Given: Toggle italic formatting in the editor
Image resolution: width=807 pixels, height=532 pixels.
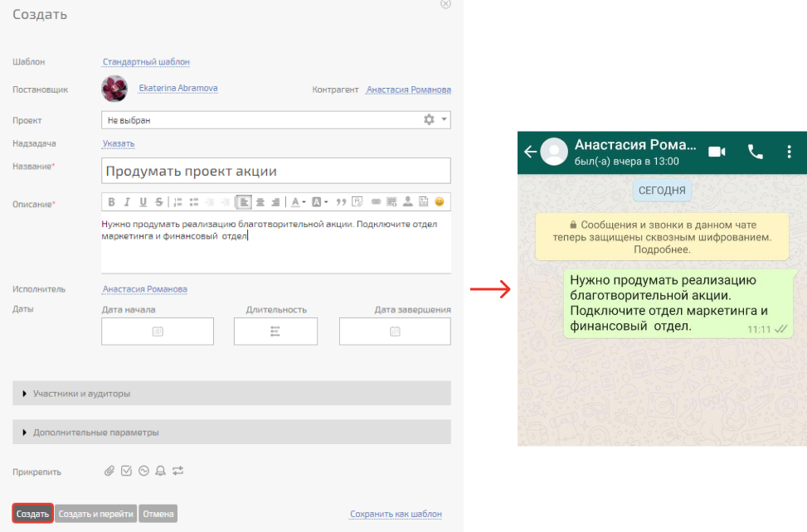Looking at the screenshot, I should [x=127, y=201].
